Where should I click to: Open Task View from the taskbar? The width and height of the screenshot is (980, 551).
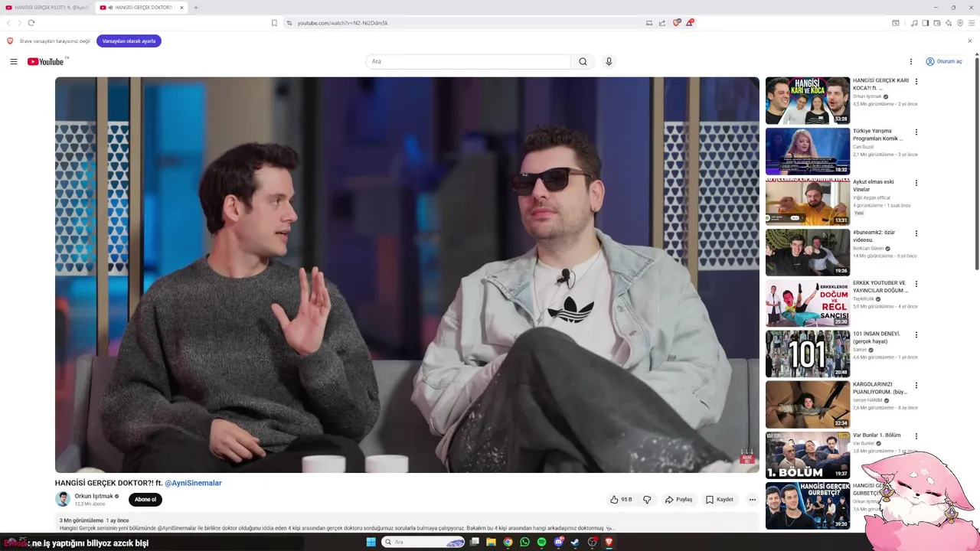point(474,542)
